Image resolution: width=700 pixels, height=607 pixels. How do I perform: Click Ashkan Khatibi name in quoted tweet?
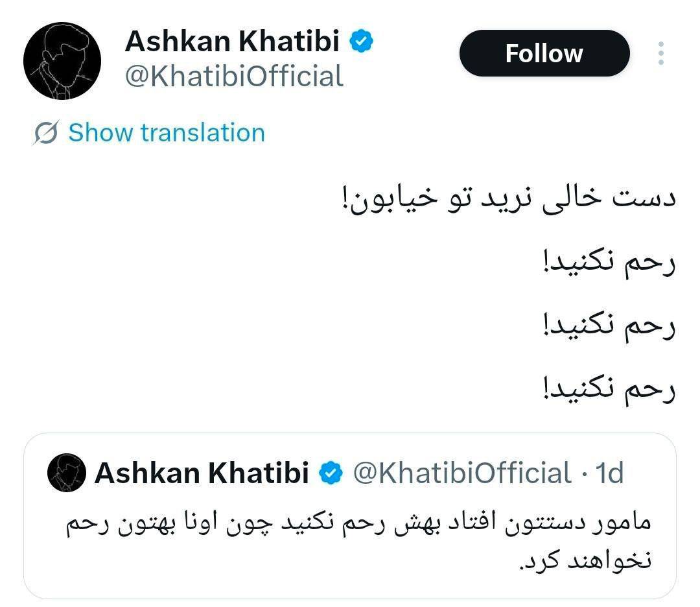202,474
